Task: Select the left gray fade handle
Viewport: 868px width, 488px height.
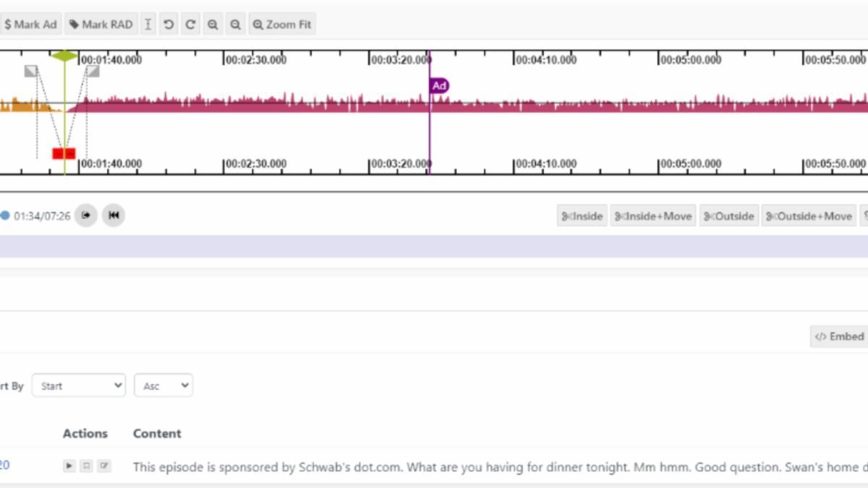Action: (30, 70)
